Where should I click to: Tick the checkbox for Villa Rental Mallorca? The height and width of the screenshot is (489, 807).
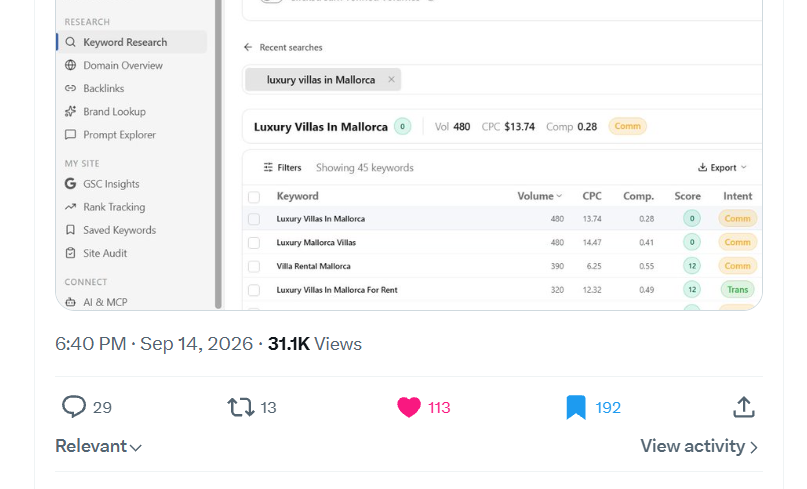(x=254, y=266)
